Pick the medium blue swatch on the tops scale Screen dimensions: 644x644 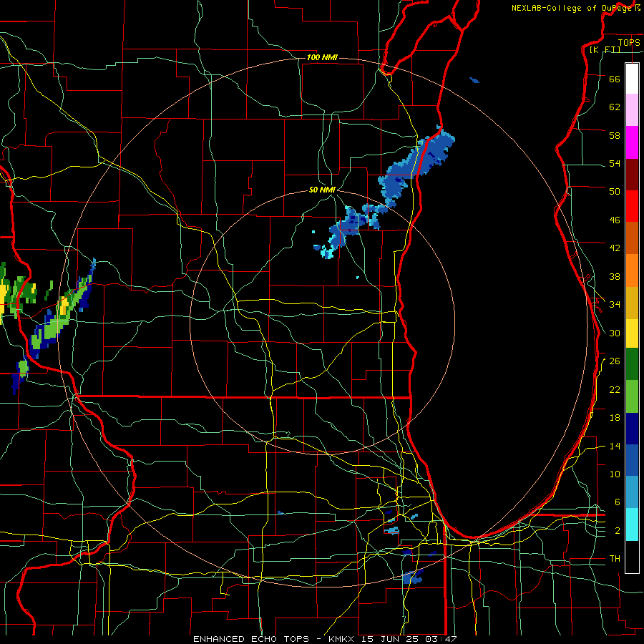(632, 460)
